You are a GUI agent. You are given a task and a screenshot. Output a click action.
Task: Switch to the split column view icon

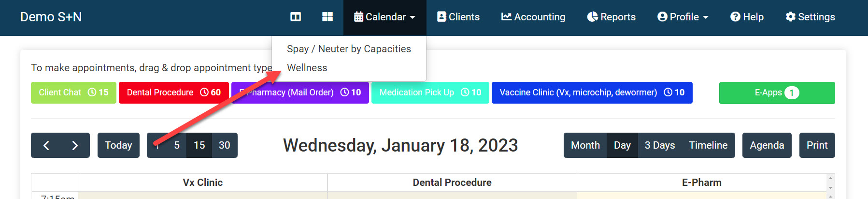click(x=296, y=17)
